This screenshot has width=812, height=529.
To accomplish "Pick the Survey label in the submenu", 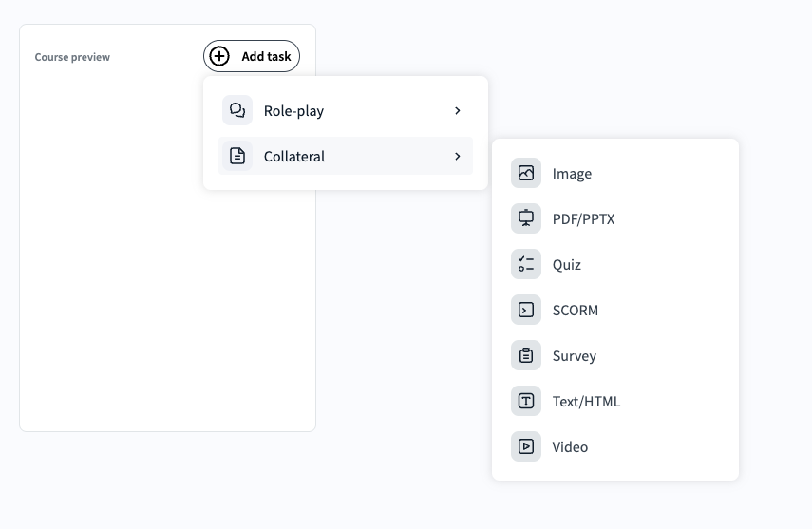I will [575, 355].
